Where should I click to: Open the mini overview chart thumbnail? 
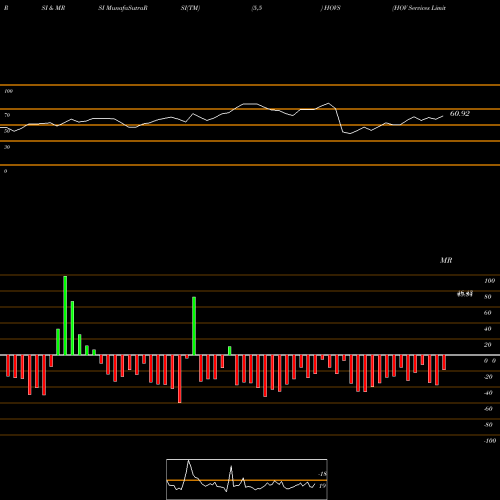click(x=247, y=479)
